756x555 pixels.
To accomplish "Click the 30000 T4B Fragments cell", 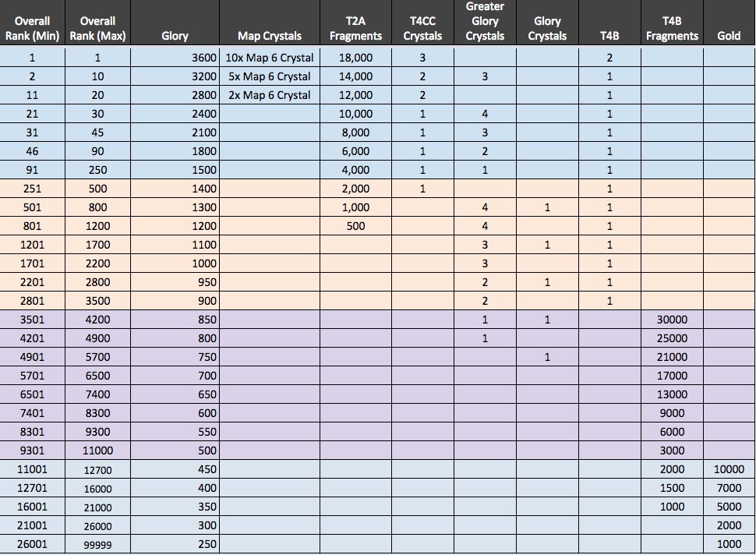I will tap(672, 320).
